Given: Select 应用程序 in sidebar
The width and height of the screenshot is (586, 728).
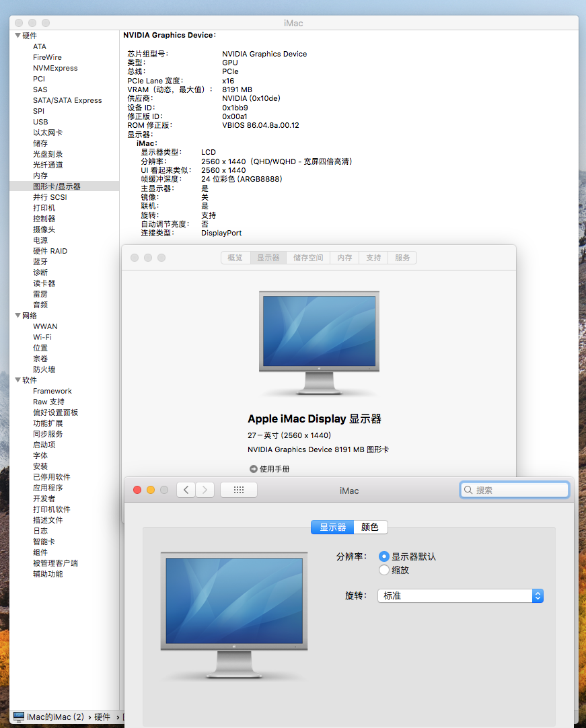Looking at the screenshot, I should click(x=48, y=488).
